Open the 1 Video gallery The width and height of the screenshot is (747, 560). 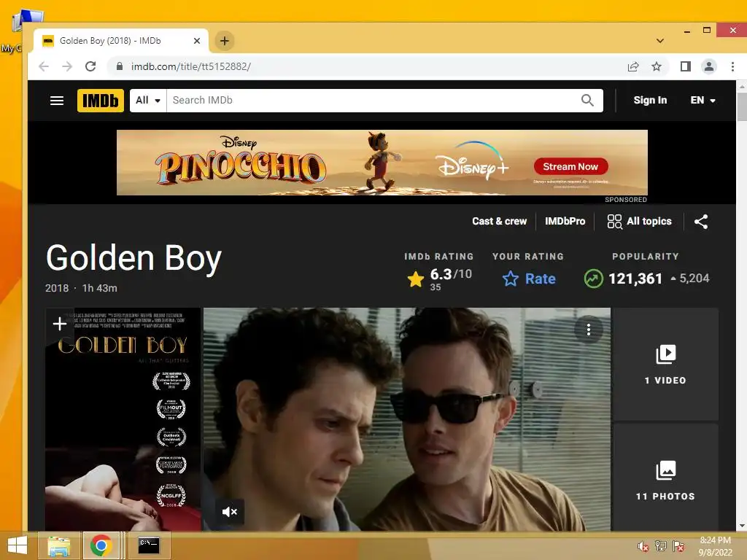[665, 365]
